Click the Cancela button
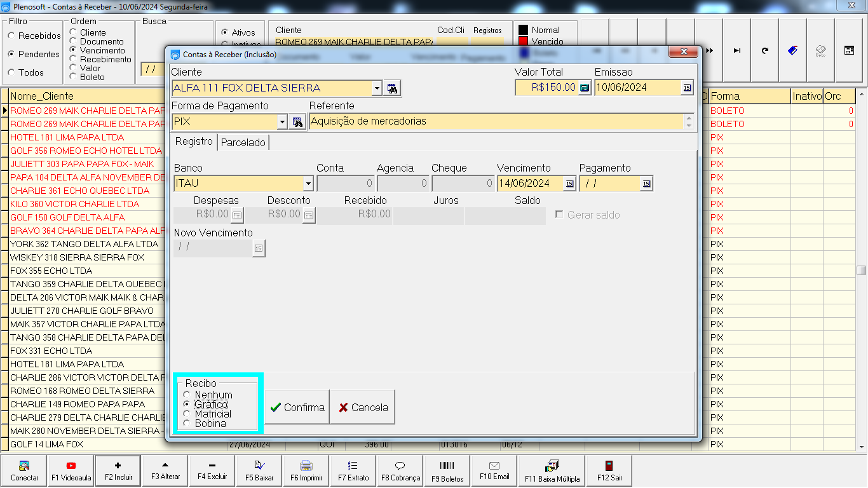868x488 pixels. coord(363,407)
